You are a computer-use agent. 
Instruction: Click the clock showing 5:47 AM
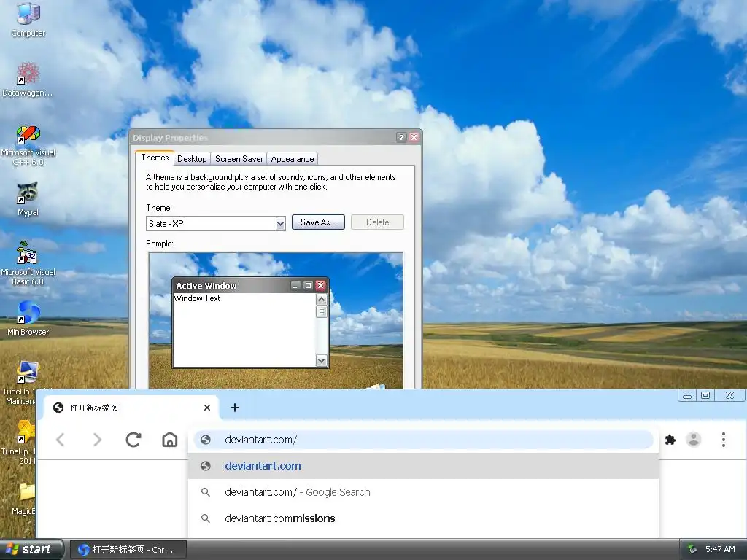[x=720, y=549]
